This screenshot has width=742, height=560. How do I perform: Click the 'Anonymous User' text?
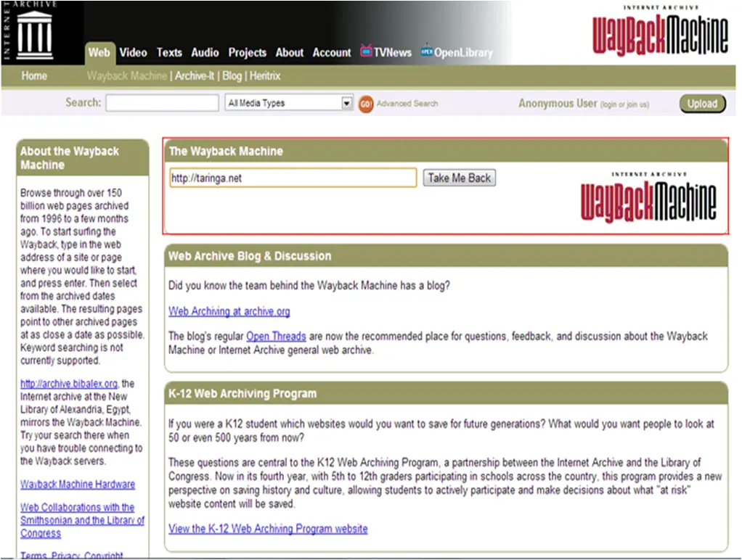tap(558, 103)
